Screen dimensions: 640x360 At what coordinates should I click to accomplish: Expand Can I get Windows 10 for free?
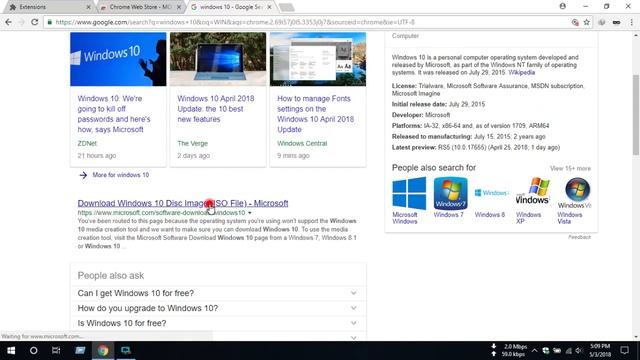coord(218,293)
